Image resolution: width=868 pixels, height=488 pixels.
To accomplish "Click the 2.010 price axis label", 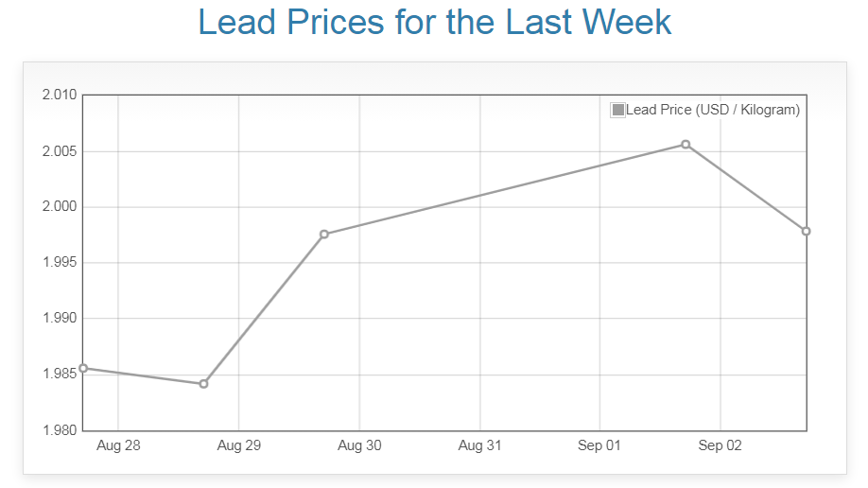I will tap(59, 96).
